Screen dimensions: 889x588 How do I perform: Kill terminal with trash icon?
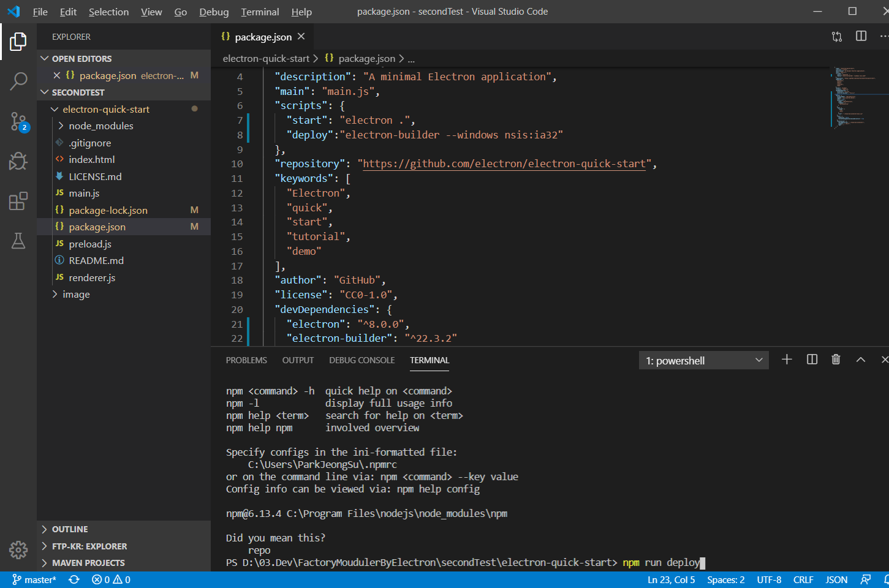click(x=836, y=360)
